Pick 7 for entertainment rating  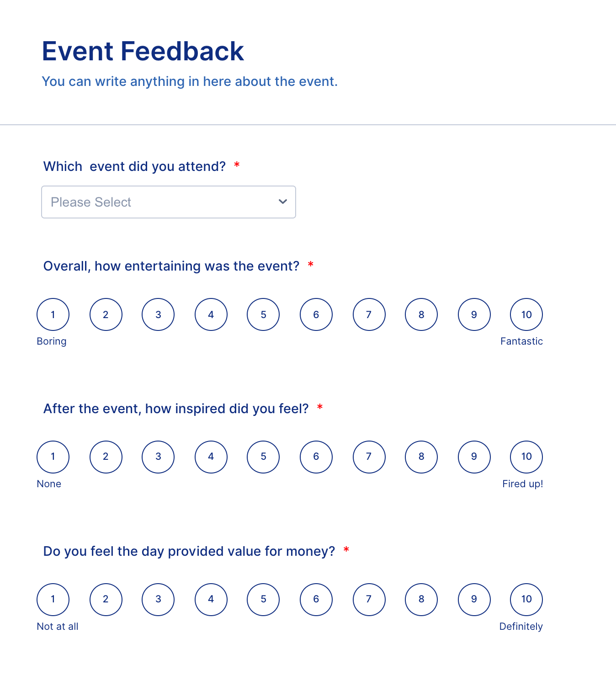click(368, 314)
